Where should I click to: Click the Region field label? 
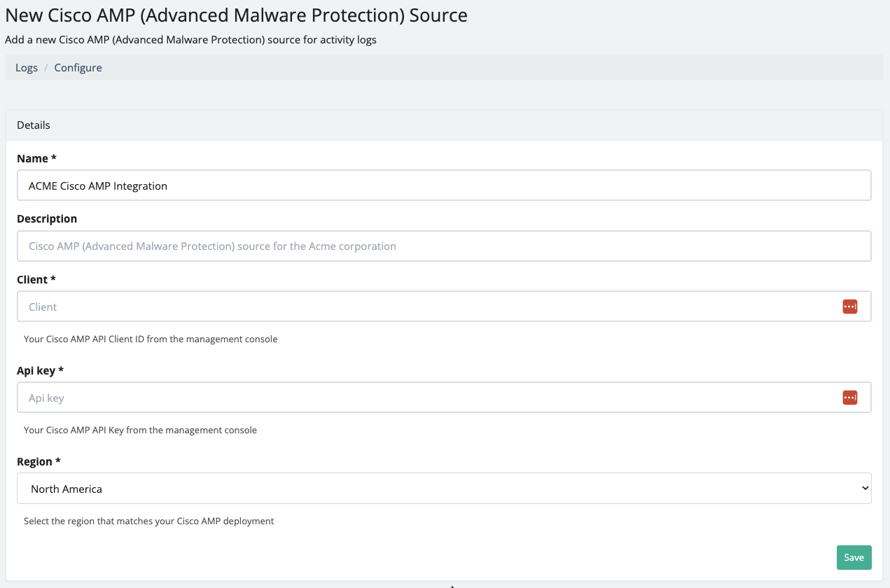(x=39, y=462)
